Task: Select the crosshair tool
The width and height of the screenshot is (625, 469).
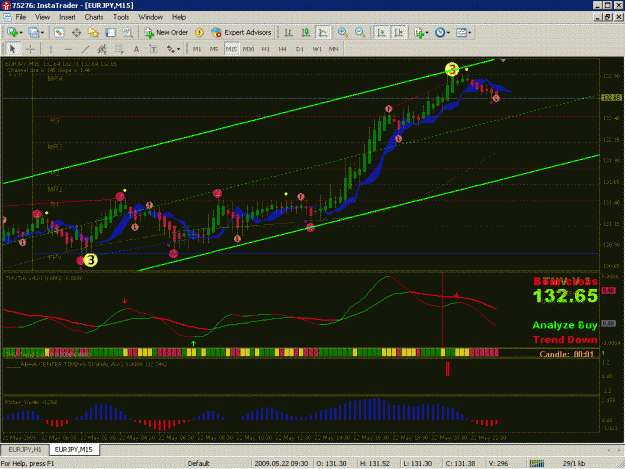Action: 30,49
